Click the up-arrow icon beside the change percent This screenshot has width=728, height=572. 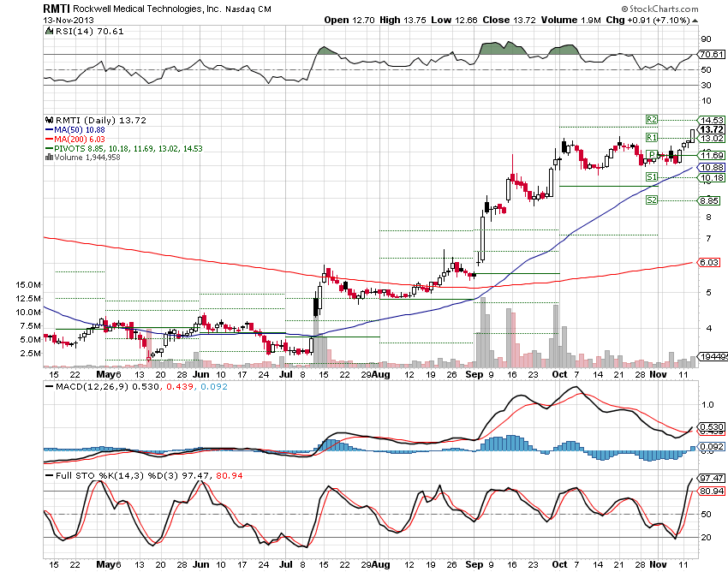pos(695,21)
